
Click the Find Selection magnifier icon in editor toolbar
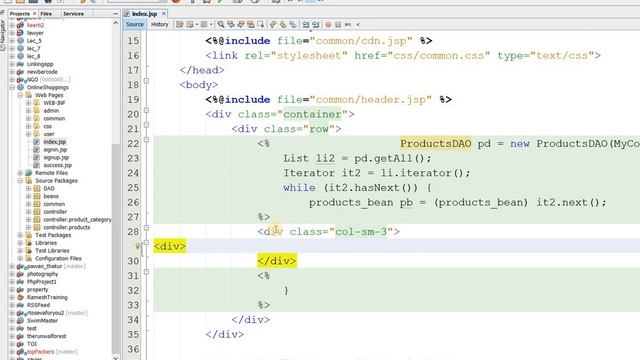click(x=221, y=24)
